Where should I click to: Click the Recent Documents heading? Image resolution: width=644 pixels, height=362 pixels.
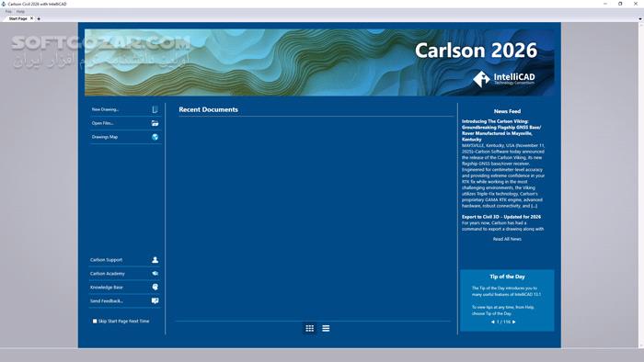pos(208,109)
